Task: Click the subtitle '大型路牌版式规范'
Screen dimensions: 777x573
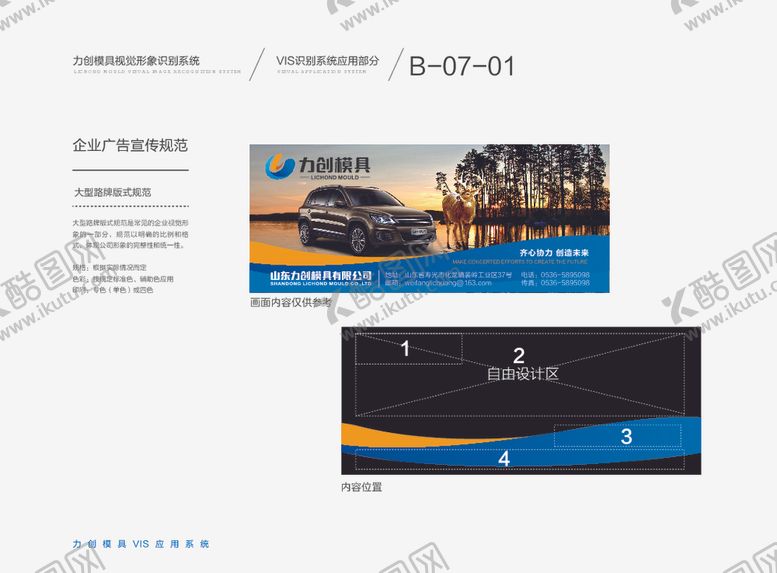Action: (x=112, y=192)
